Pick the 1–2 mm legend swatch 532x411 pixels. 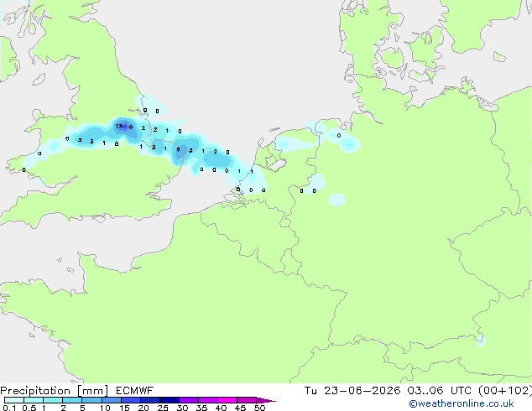(x=53, y=400)
